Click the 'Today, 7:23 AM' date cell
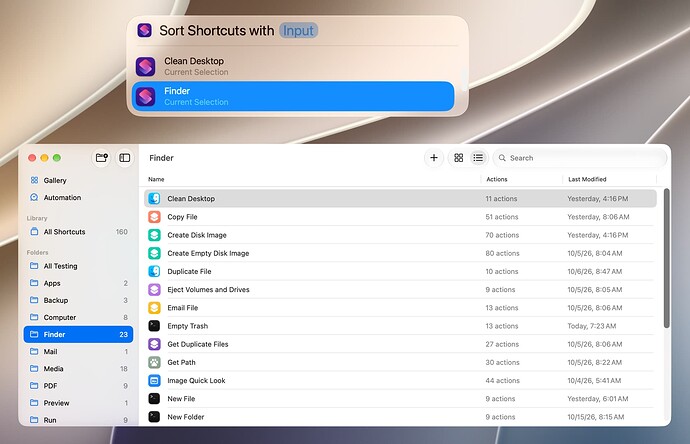The height and width of the screenshot is (444, 690). [x=591, y=326]
